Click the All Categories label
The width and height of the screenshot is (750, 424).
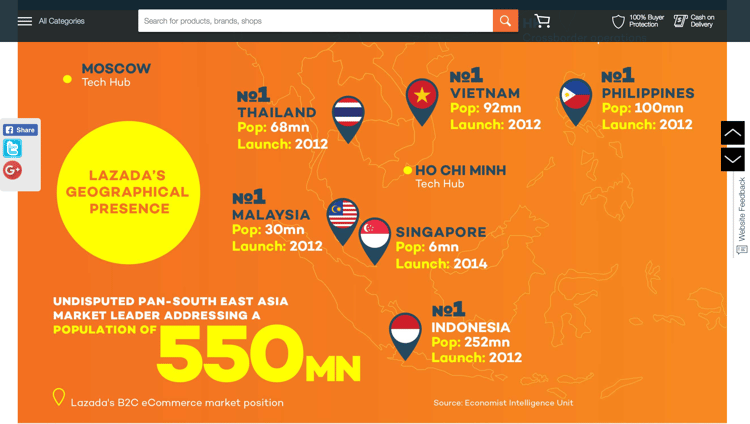62,21
